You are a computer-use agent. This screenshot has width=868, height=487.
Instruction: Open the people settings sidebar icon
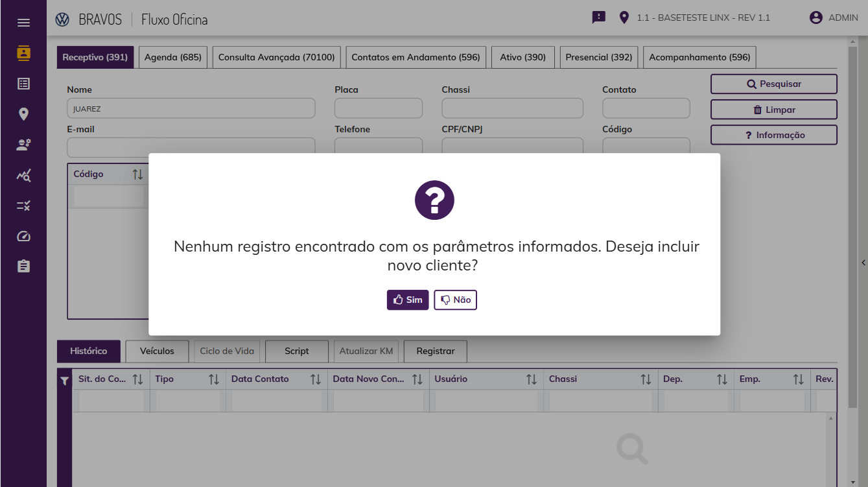click(23, 145)
